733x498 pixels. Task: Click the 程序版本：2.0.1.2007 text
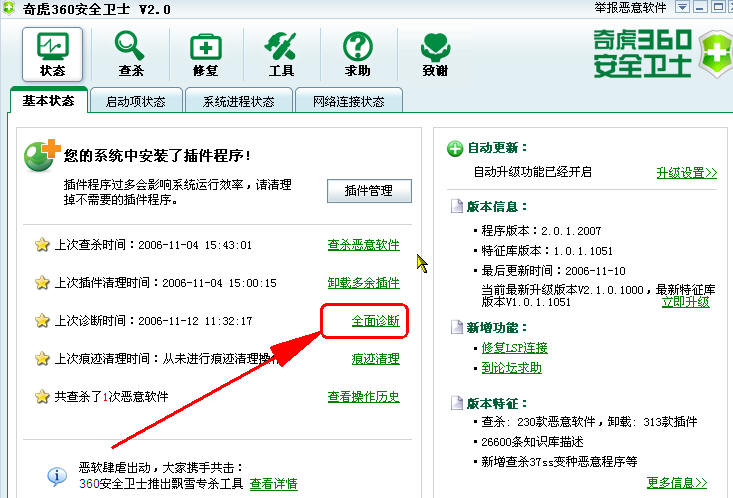pos(541,231)
